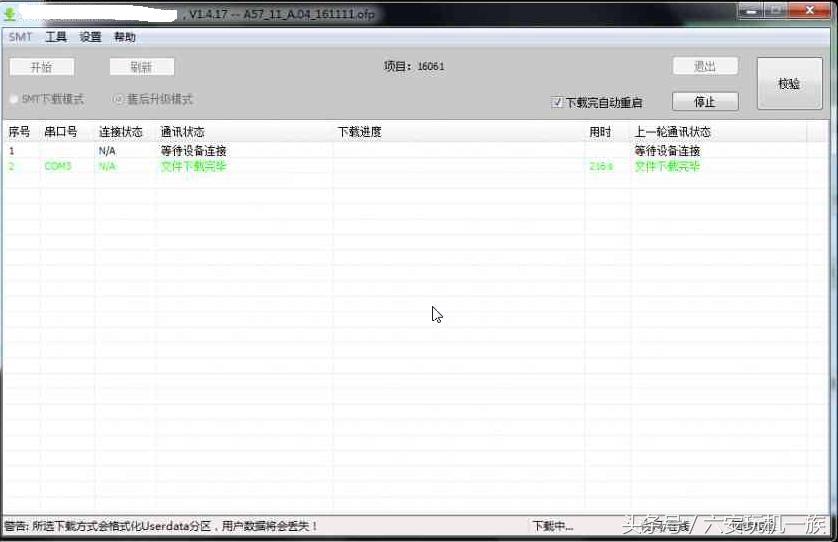Image resolution: width=838 pixels, height=542 pixels.
Task: Select the 售后升级模式 radio button
Action: (x=119, y=100)
